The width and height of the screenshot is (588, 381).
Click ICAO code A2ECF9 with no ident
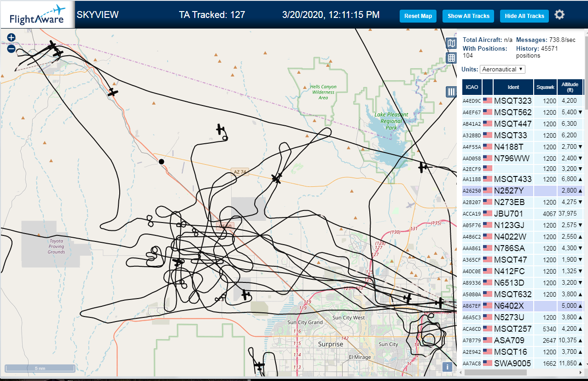pos(471,169)
